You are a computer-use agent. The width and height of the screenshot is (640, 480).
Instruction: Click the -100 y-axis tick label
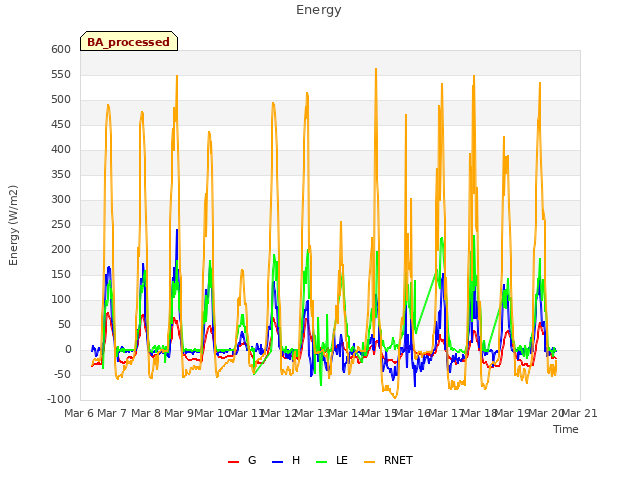click(59, 400)
